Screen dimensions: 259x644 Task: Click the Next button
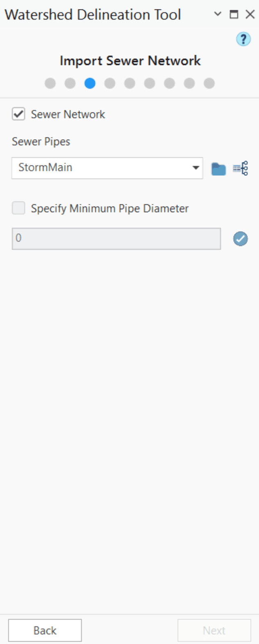click(x=214, y=630)
